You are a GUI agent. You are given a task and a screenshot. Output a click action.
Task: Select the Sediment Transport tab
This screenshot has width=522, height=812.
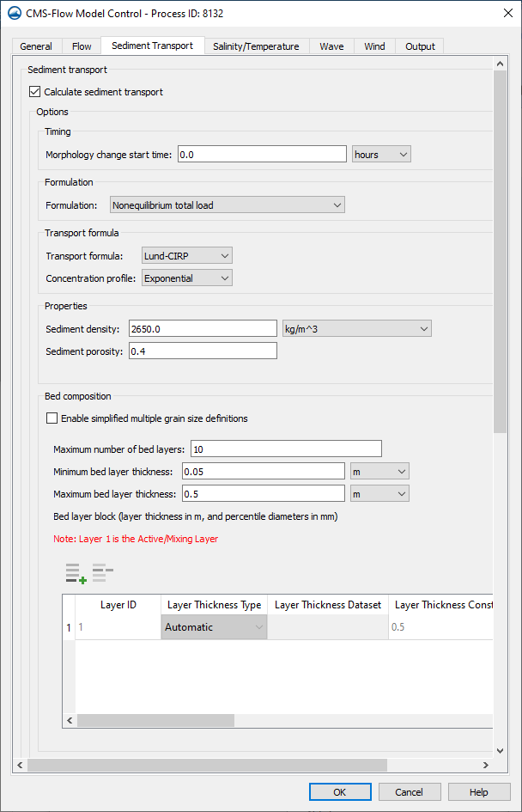tap(153, 46)
